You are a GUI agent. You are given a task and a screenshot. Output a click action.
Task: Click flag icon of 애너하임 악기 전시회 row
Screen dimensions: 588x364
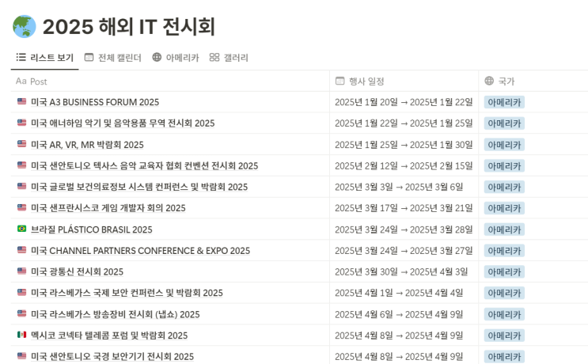pyautogui.click(x=21, y=123)
